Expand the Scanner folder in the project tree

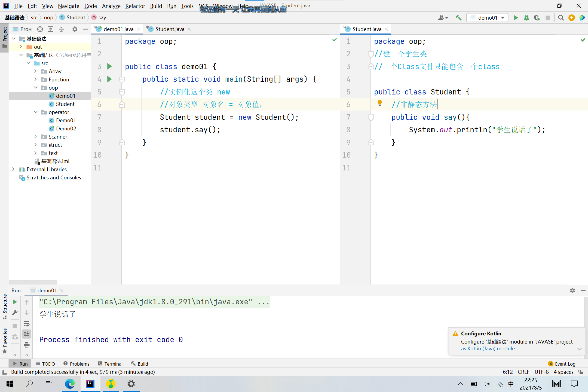tap(35, 137)
